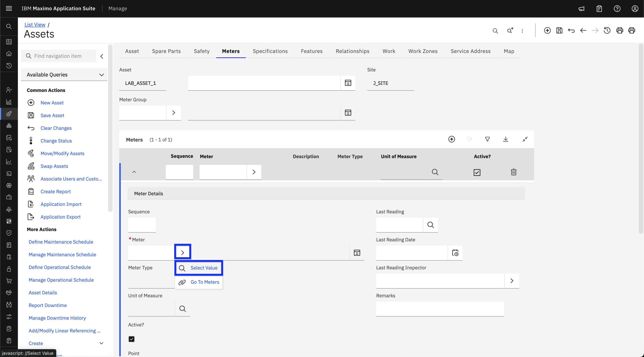Click the Change Status history toolbar icon
Screen dimensions: 644x357
coord(607,31)
